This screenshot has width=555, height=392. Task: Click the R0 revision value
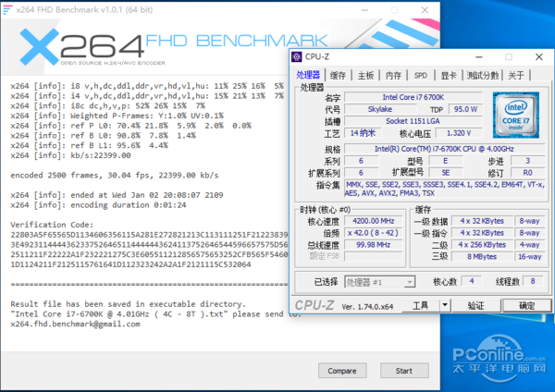[527, 173]
